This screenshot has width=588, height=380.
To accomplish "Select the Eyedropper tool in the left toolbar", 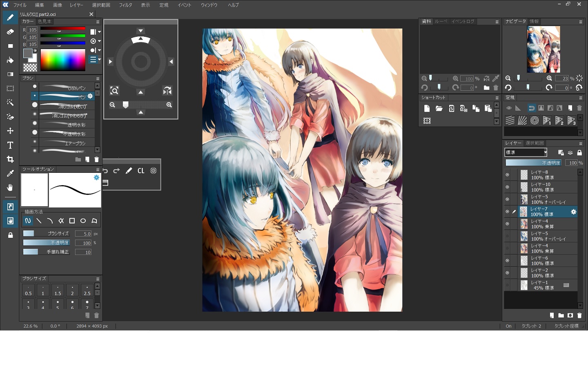I will 10,173.
